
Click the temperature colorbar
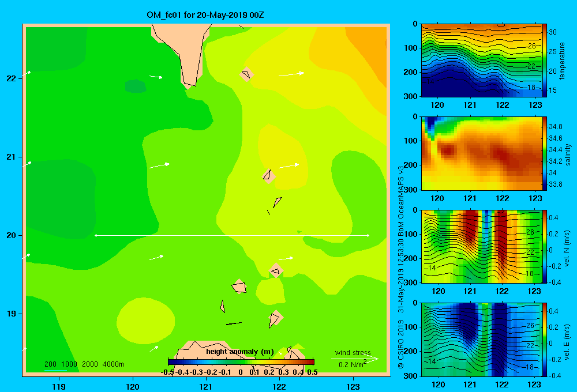click(x=545, y=61)
